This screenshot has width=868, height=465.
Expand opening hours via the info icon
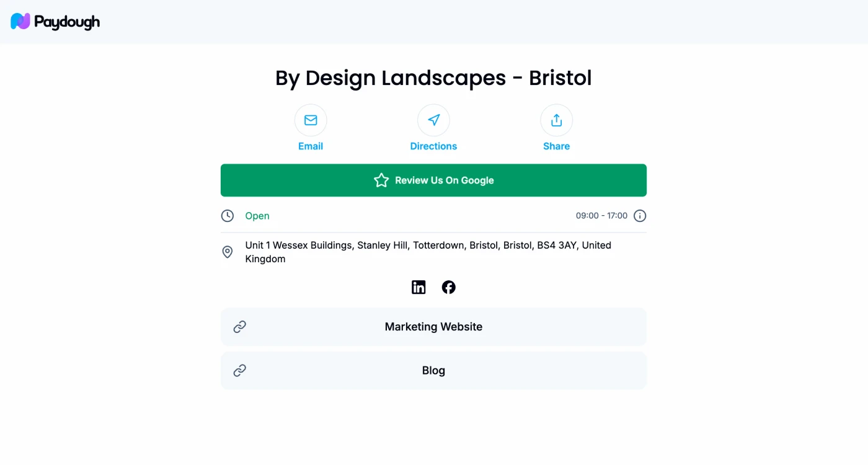pos(640,216)
